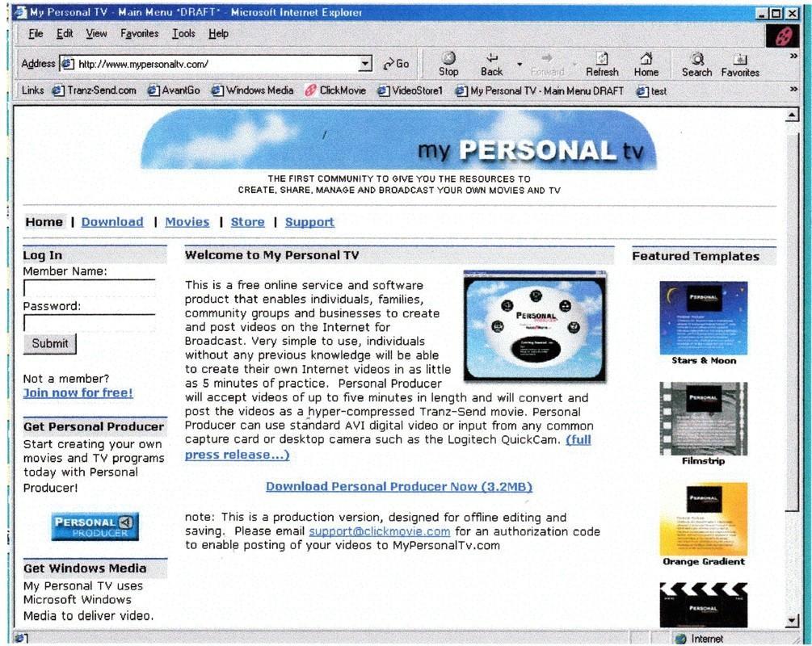Click the Refresh toolbar icon
This screenshot has height=646, width=812.
(602, 64)
